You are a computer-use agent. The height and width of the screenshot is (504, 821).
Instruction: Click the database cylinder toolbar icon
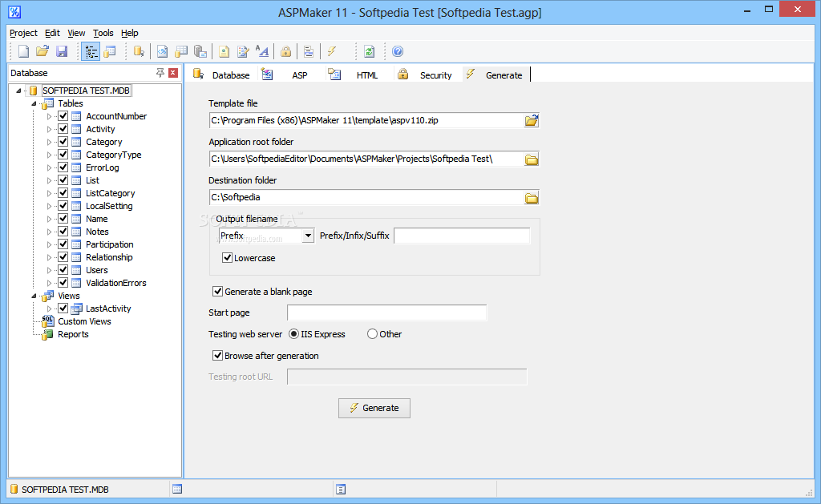pos(139,51)
